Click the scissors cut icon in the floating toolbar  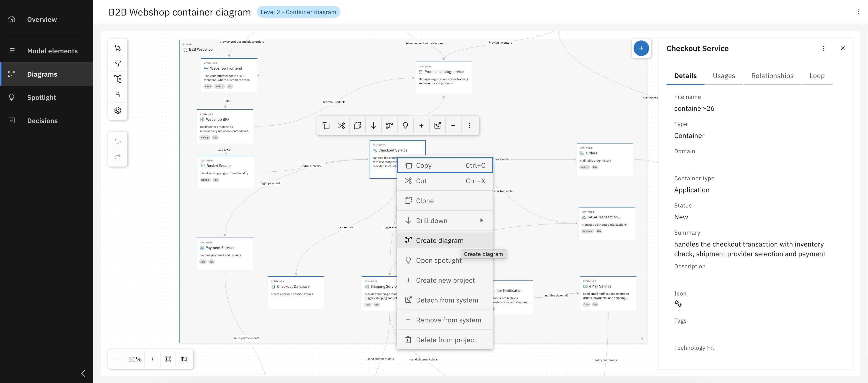tap(341, 125)
